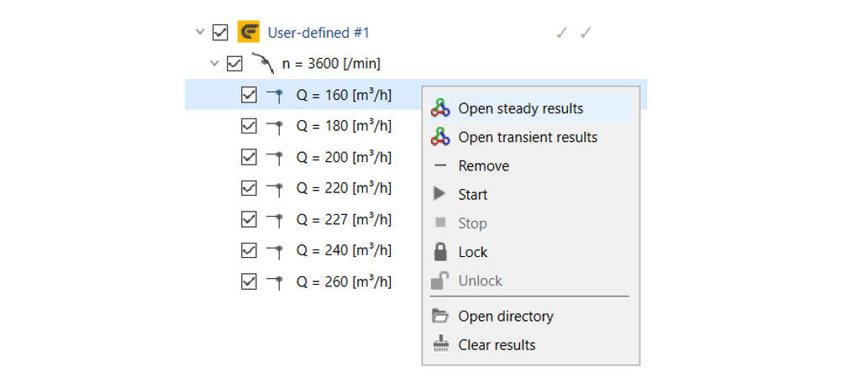
Task: Click the play triangle icon beside Start
Action: pos(439,194)
